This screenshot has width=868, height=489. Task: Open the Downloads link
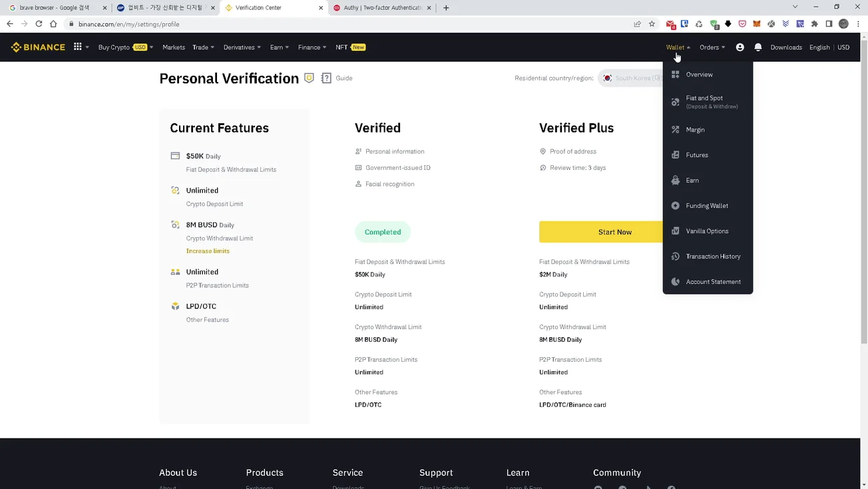[786, 47]
